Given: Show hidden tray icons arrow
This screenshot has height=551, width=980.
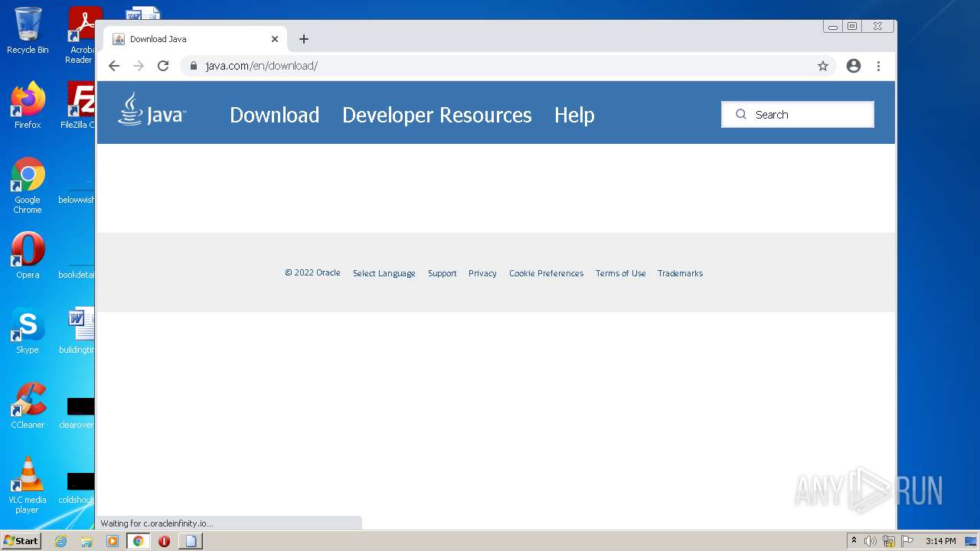Looking at the screenshot, I should 854,541.
